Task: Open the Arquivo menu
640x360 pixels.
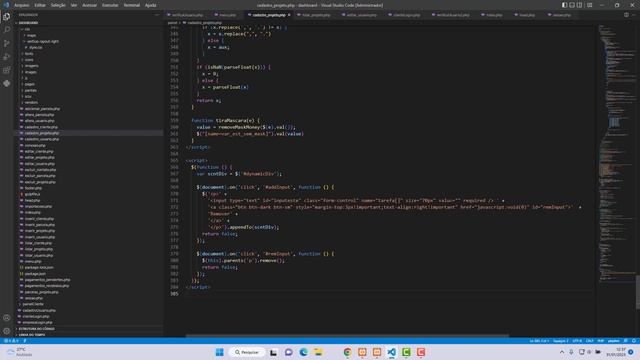Action: point(22,5)
